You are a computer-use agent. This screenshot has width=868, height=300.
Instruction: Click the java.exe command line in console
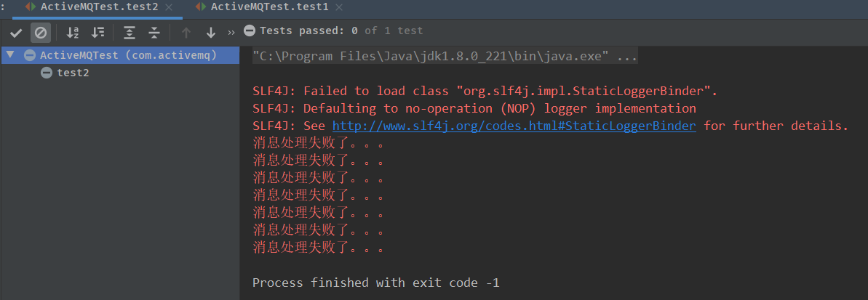(x=445, y=57)
